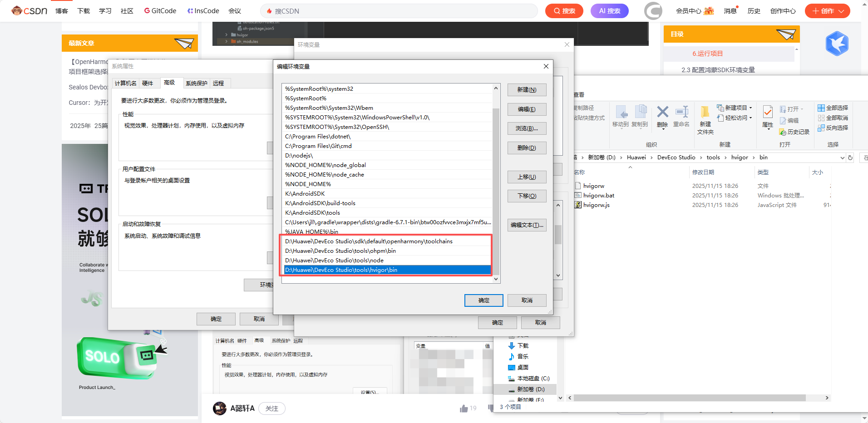
Task: Click Explorer refresh button
Action: 850,157
